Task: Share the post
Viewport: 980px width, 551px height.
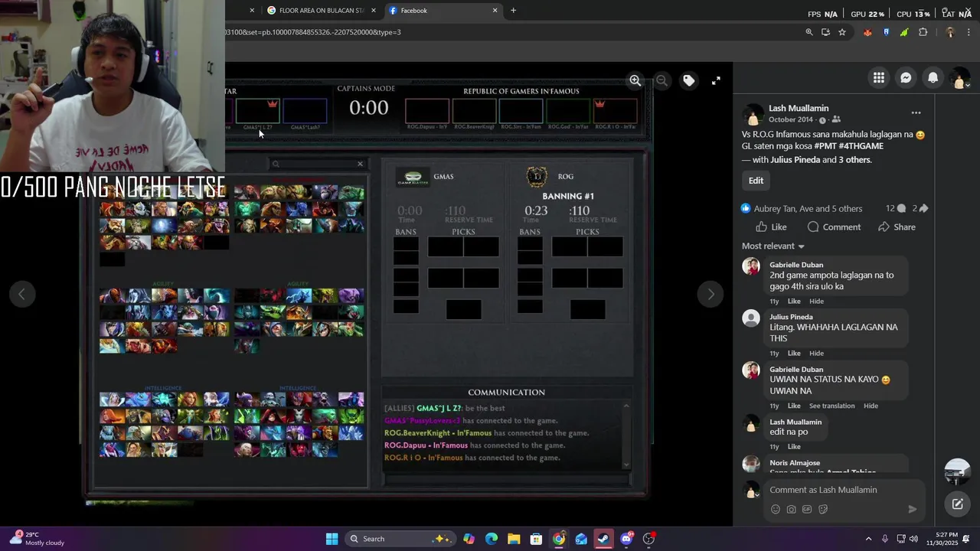Action: [x=897, y=227]
